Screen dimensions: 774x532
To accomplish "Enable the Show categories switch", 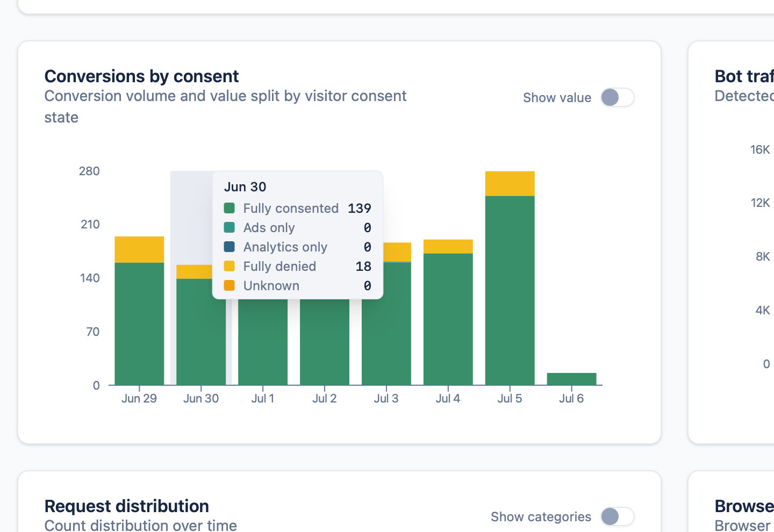I will click(x=617, y=516).
